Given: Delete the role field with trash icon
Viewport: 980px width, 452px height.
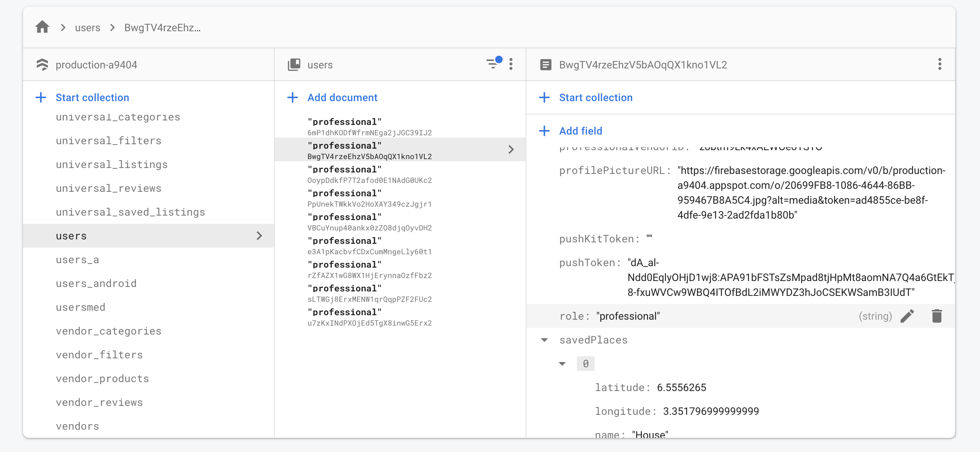Looking at the screenshot, I should coord(936,316).
